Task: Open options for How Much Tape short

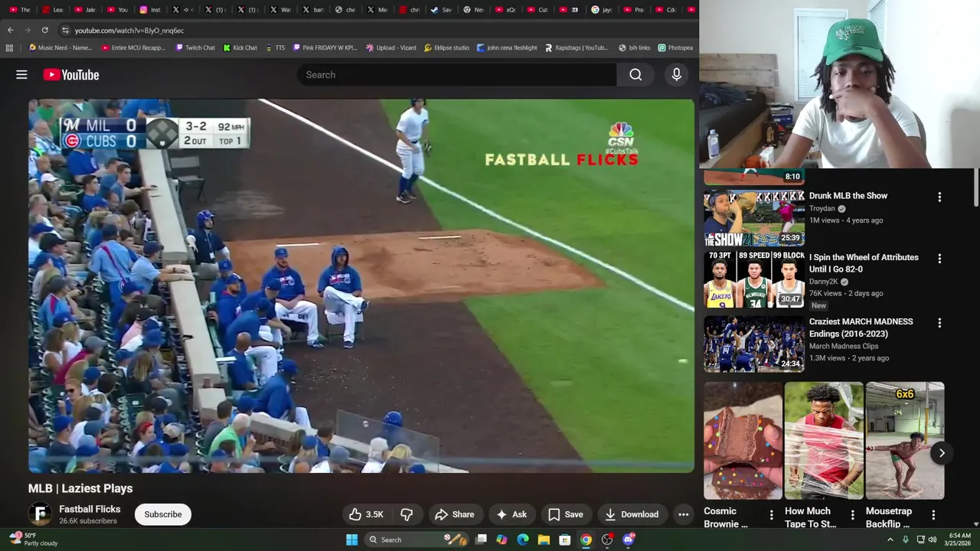Action: pos(852,515)
